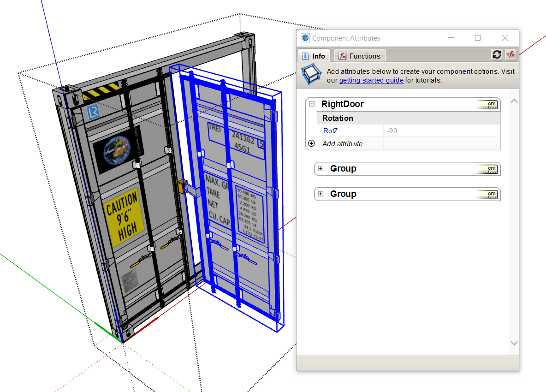Viewport: 546px width, 392px height.
Task: Click the first Group's cm units icon
Action: click(x=487, y=169)
